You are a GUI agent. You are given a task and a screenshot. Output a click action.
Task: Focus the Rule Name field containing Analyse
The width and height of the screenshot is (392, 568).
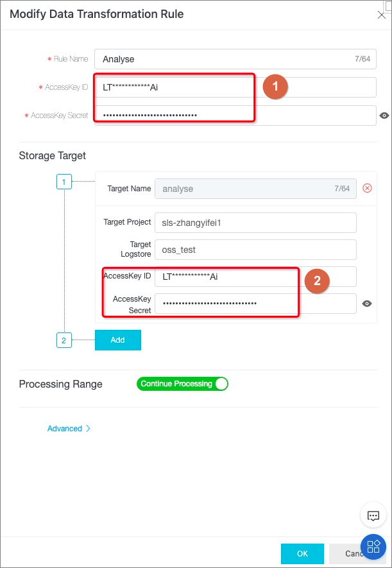click(x=235, y=59)
